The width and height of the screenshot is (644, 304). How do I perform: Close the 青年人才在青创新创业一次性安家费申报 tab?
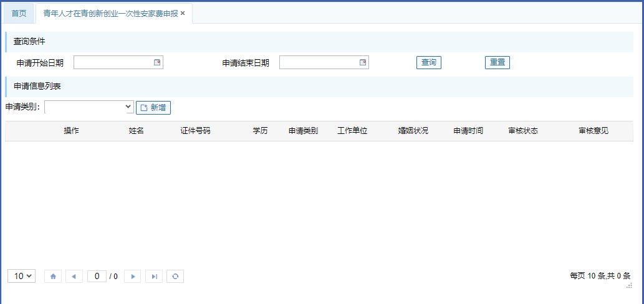(183, 14)
